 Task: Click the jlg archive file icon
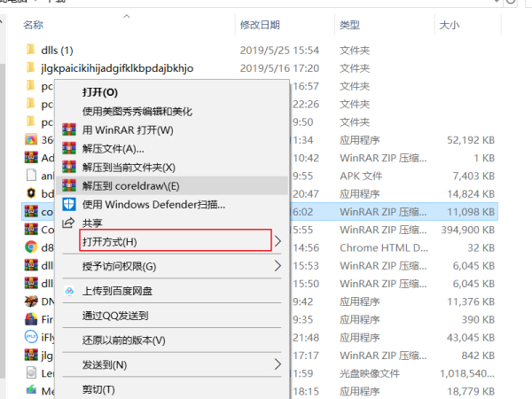click(x=31, y=355)
